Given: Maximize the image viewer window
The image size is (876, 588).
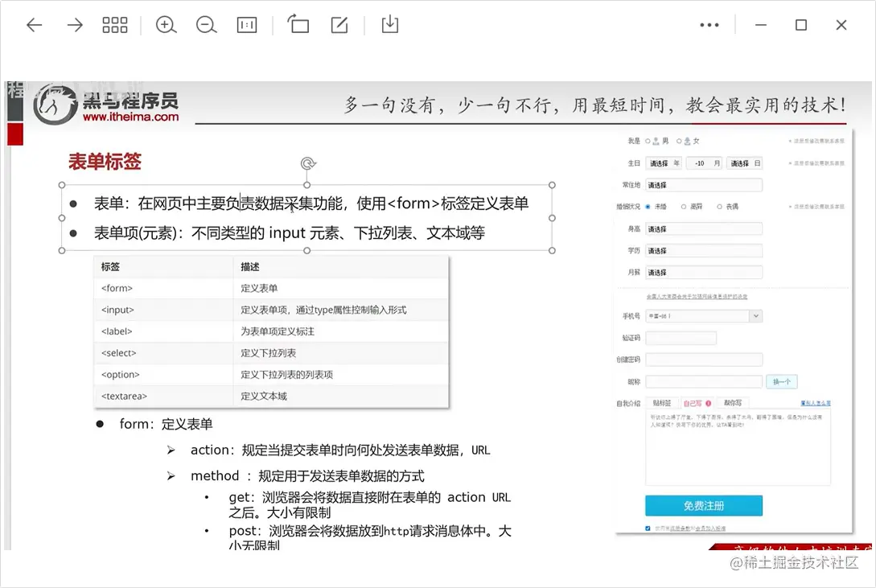Looking at the screenshot, I should (x=801, y=25).
